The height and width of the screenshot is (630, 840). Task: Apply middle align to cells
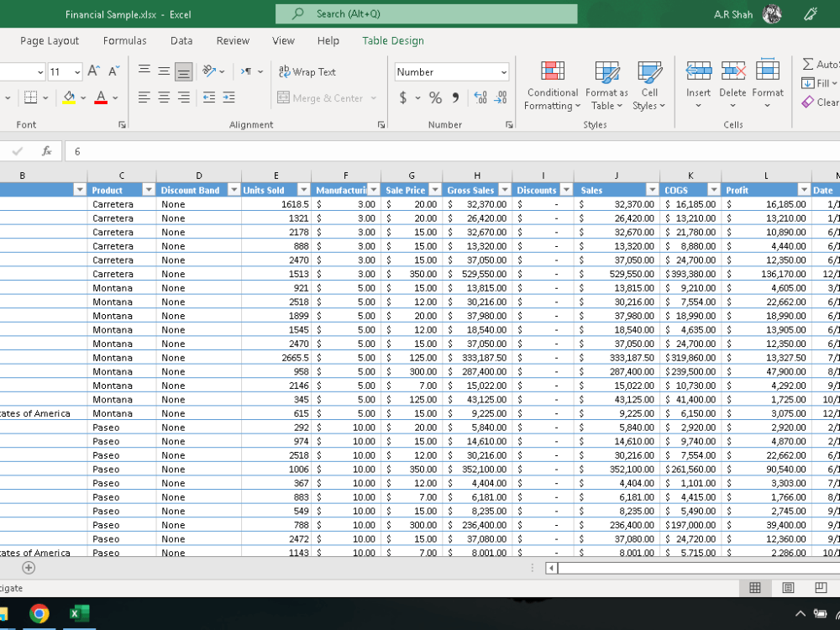coord(164,71)
